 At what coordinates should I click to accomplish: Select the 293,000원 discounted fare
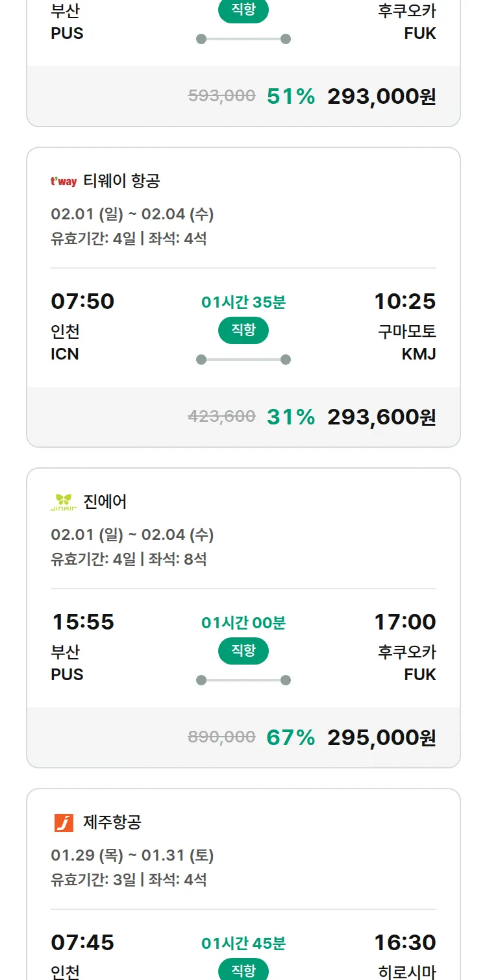point(381,97)
